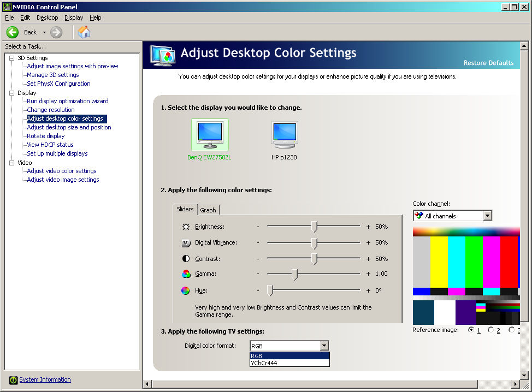Open Adjust desktop size and position
The width and height of the screenshot is (532, 392).
coord(69,128)
